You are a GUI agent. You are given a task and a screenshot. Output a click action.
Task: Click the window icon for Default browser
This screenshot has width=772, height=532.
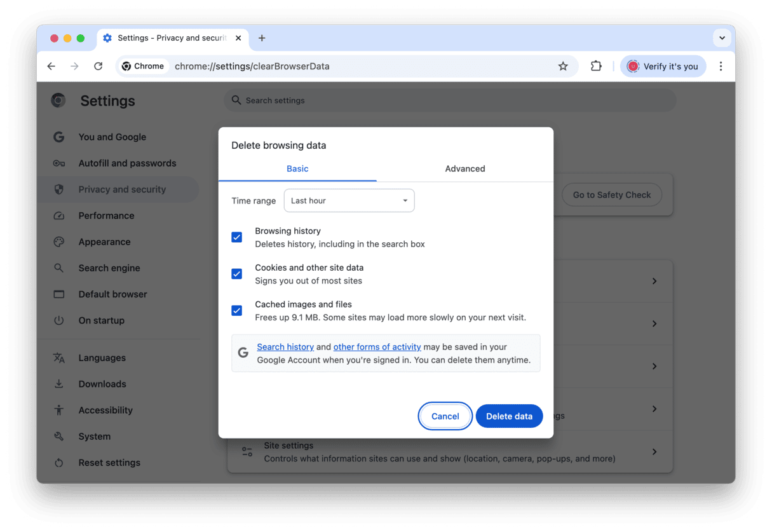pyautogui.click(x=58, y=294)
